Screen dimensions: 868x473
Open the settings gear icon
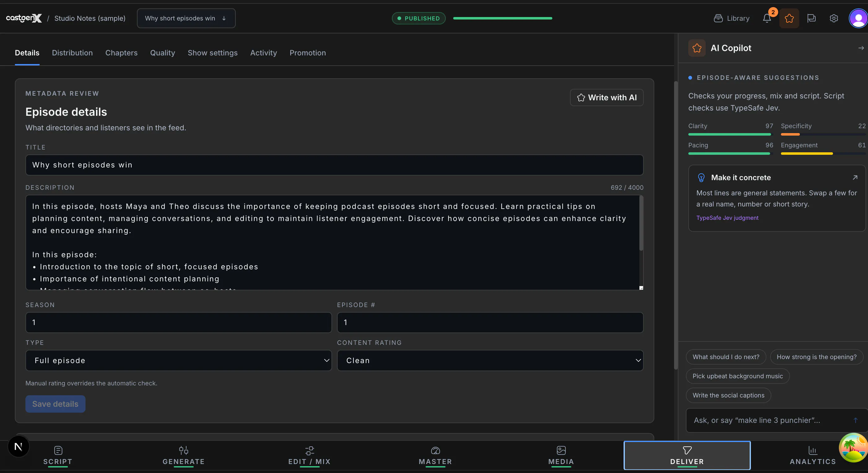coord(834,18)
